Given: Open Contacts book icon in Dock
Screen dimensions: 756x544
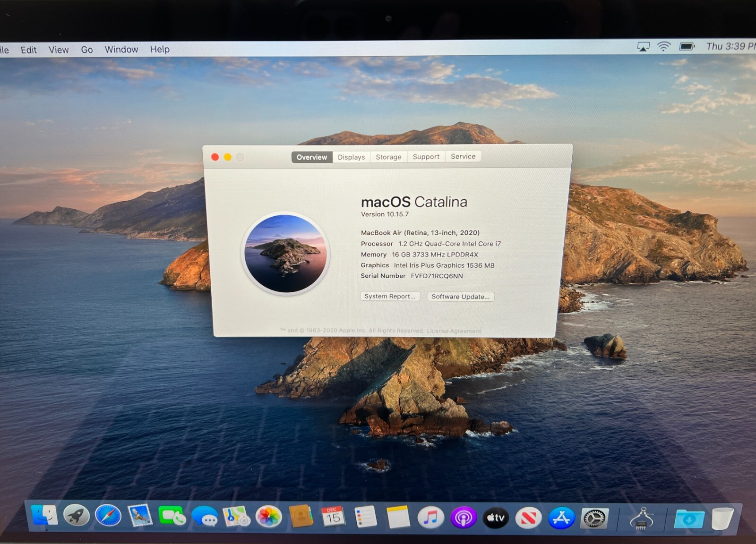Looking at the screenshot, I should point(301,517).
